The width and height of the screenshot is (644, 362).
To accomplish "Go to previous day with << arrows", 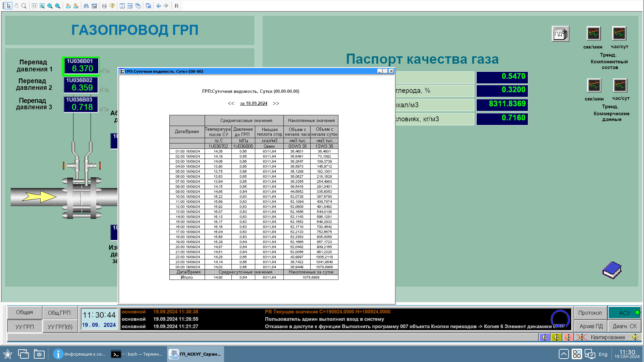I will (231, 103).
